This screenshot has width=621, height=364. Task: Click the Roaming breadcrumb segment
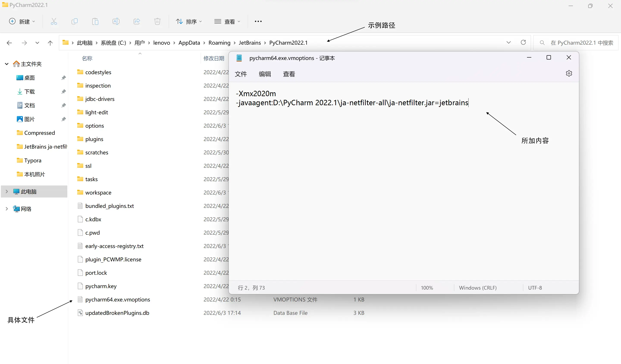pos(219,43)
